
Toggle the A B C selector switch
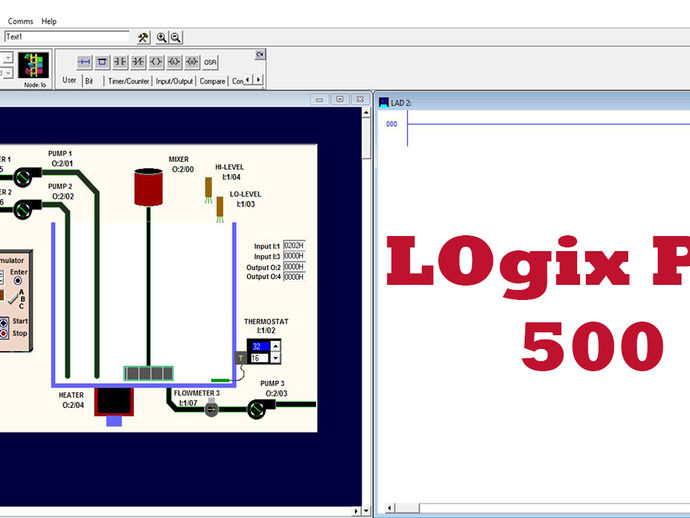(14, 298)
